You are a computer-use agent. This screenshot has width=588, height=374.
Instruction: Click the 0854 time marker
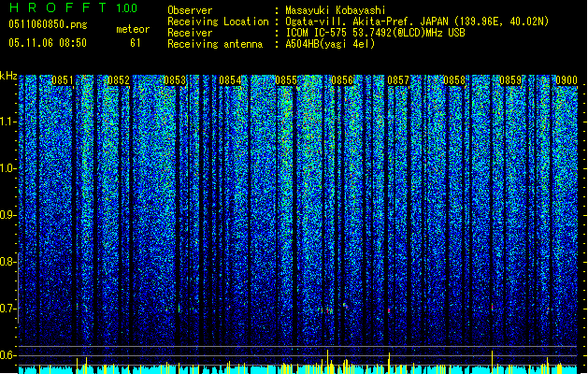[230, 80]
